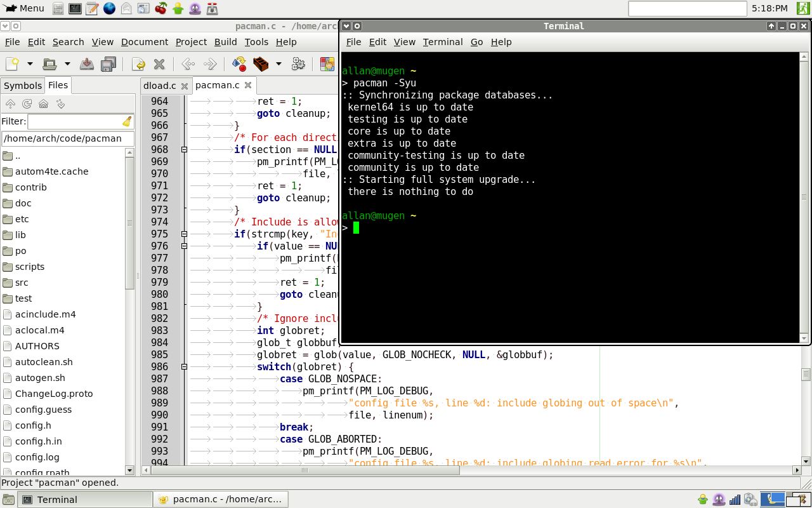
Task: Click the Terminal vertical scrollbar
Action: point(805,197)
